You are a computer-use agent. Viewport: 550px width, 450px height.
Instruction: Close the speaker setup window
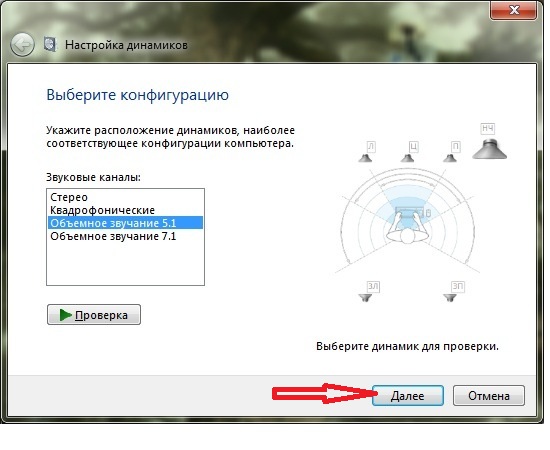(513, 9)
